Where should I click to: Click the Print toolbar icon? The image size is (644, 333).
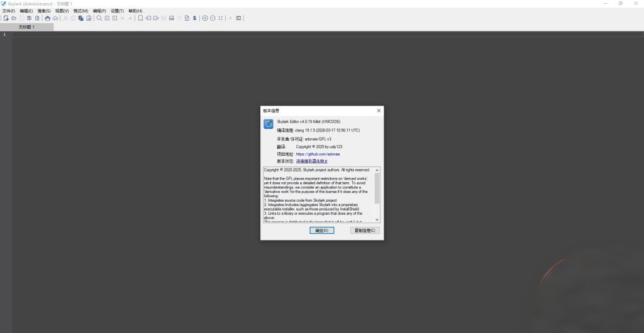pyautogui.click(x=48, y=18)
